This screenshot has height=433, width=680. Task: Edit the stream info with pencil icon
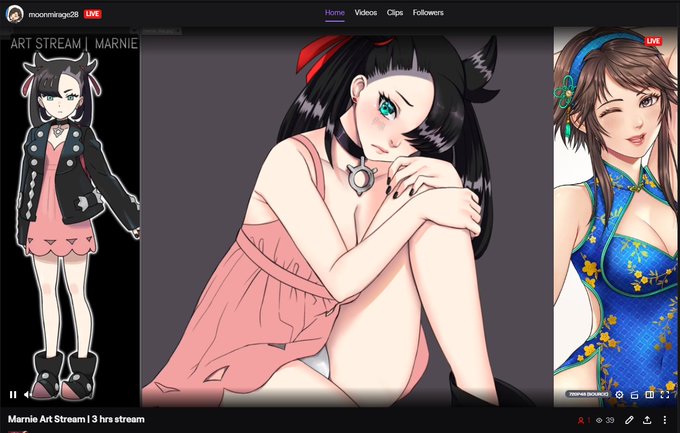[629, 420]
